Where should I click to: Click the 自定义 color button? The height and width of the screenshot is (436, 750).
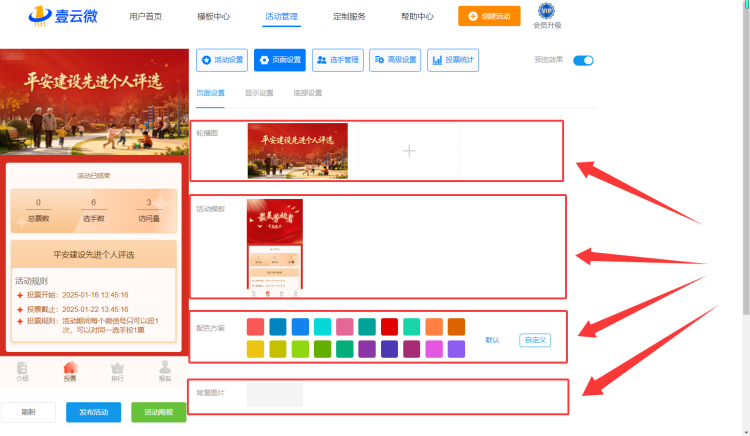coord(535,340)
